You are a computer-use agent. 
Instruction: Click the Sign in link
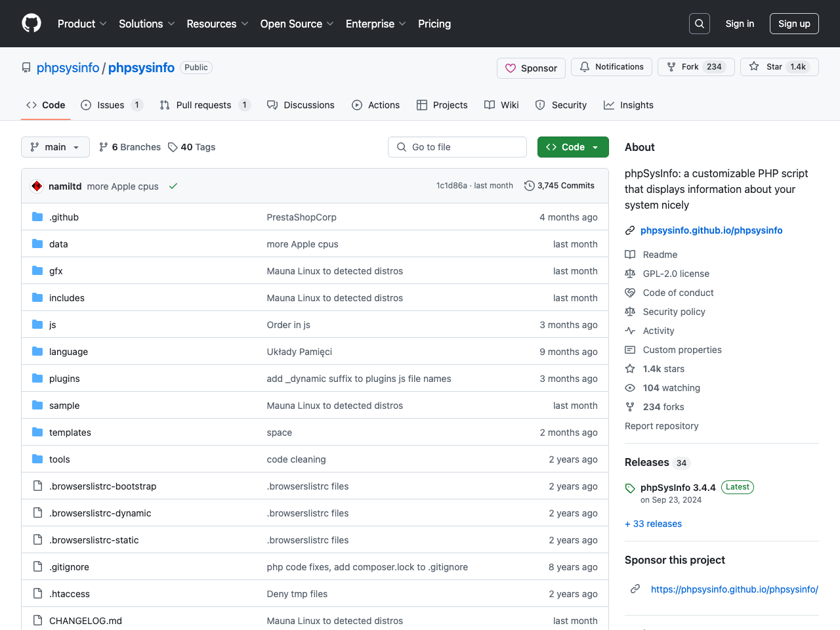coord(740,24)
